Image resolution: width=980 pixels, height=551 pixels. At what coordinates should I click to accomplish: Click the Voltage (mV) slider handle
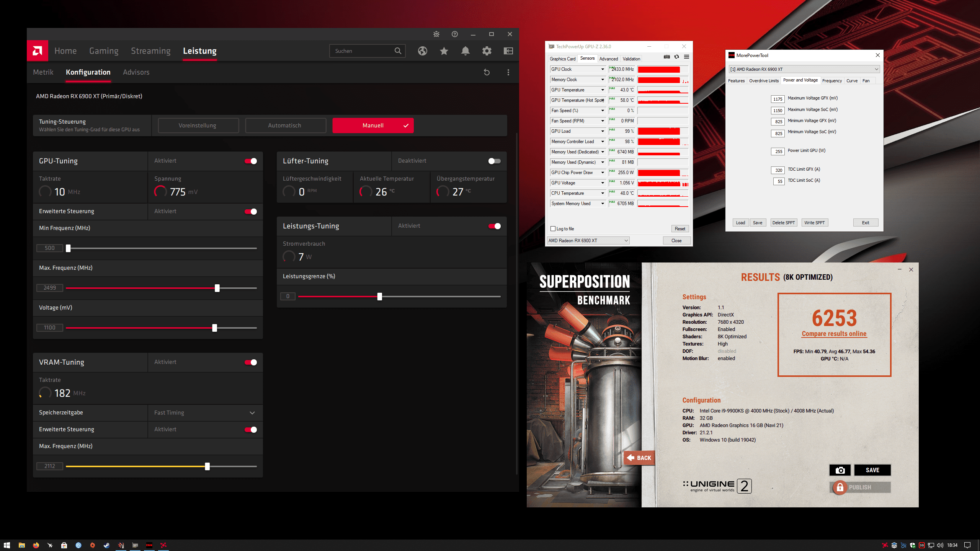[x=214, y=328]
